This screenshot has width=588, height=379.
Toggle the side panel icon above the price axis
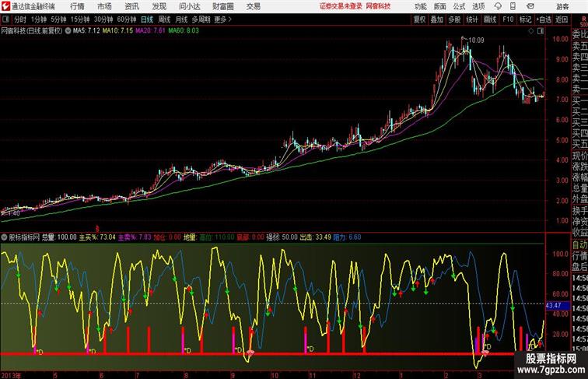pyautogui.click(x=541, y=31)
